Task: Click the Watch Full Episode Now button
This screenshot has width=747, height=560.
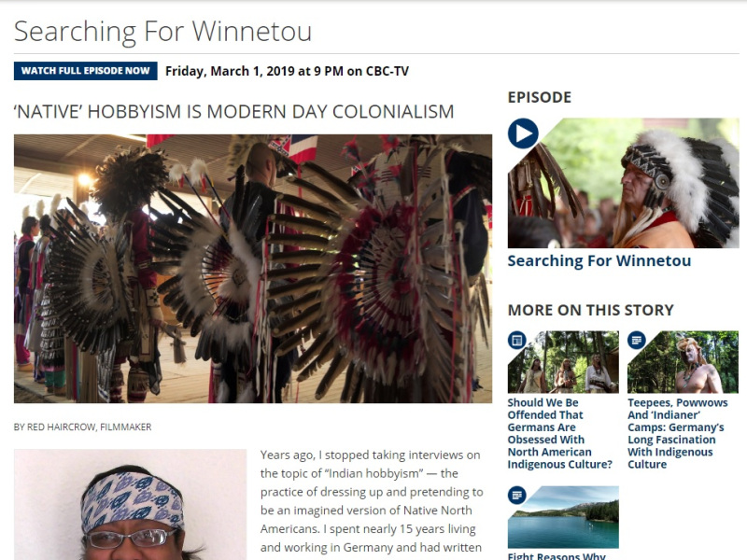Action: (x=86, y=71)
